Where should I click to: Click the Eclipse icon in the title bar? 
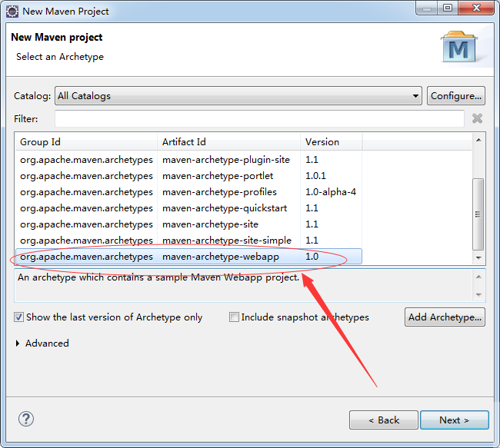[x=12, y=12]
